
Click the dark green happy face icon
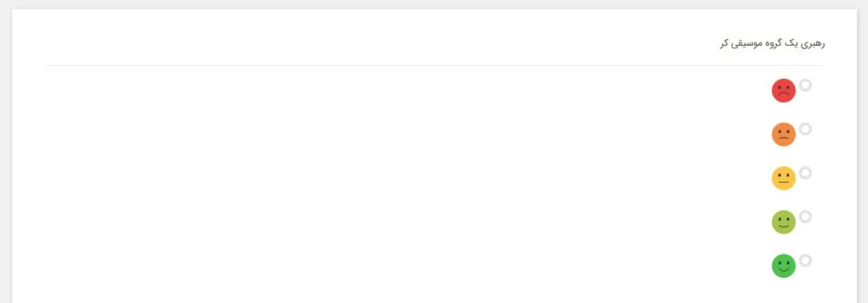(783, 266)
